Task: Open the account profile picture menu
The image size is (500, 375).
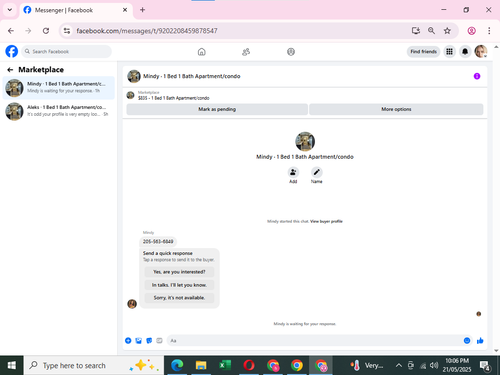Action: 481,51
